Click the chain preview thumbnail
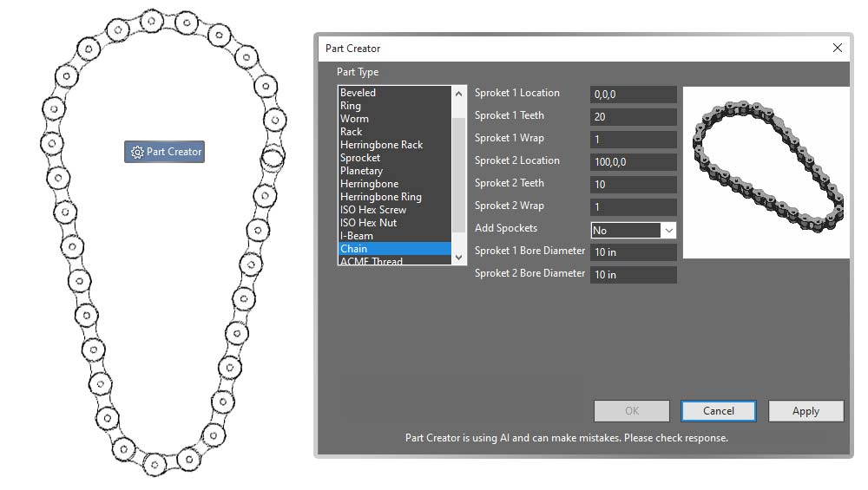Image resolution: width=868 pixels, height=490 pixels. 766,172
